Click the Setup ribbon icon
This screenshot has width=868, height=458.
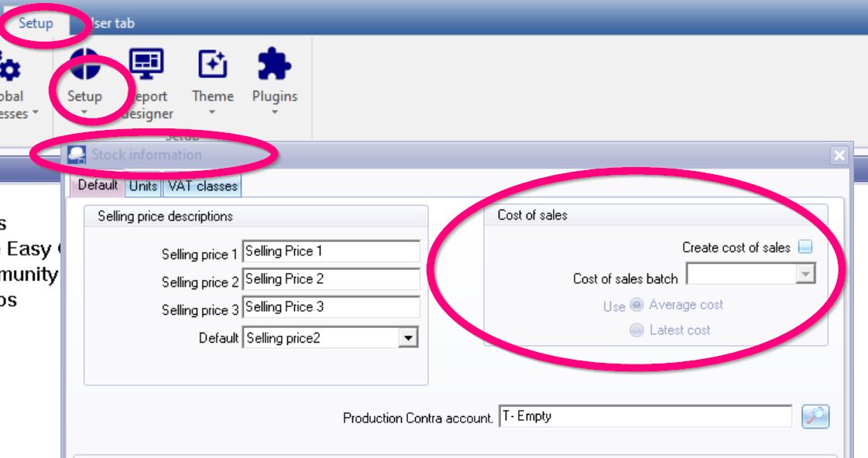click(84, 68)
